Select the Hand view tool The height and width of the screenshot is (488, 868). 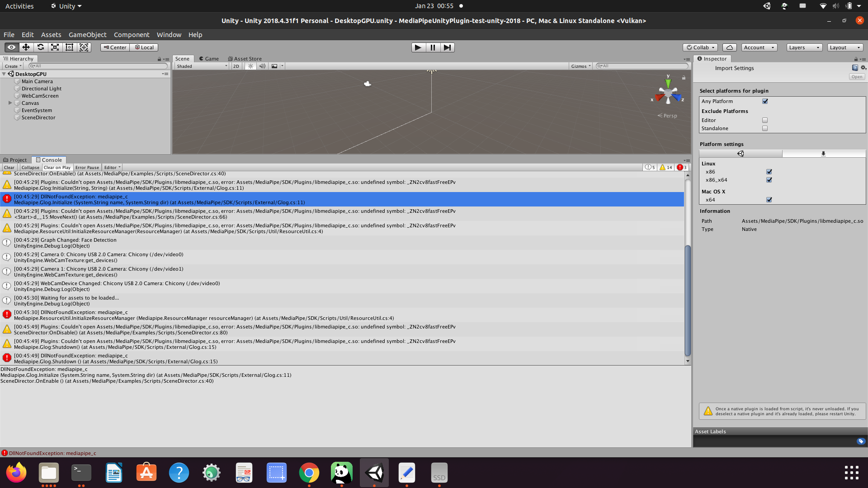point(11,47)
